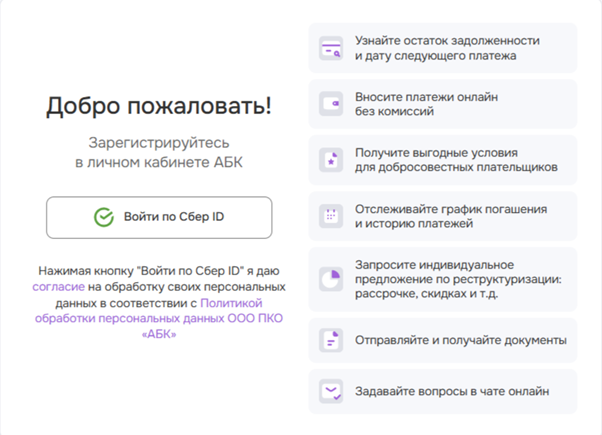Click the calendar icon for график погашения
This screenshot has height=435, width=602.
click(x=331, y=216)
